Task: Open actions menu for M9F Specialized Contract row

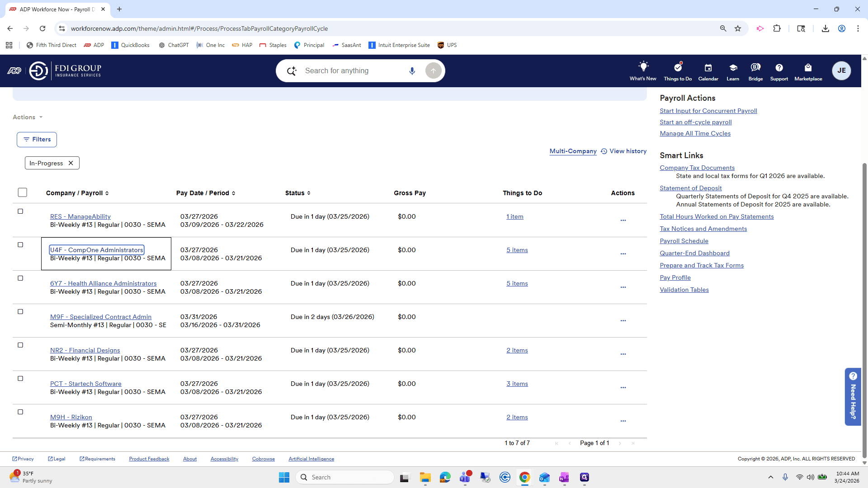Action: (x=623, y=321)
